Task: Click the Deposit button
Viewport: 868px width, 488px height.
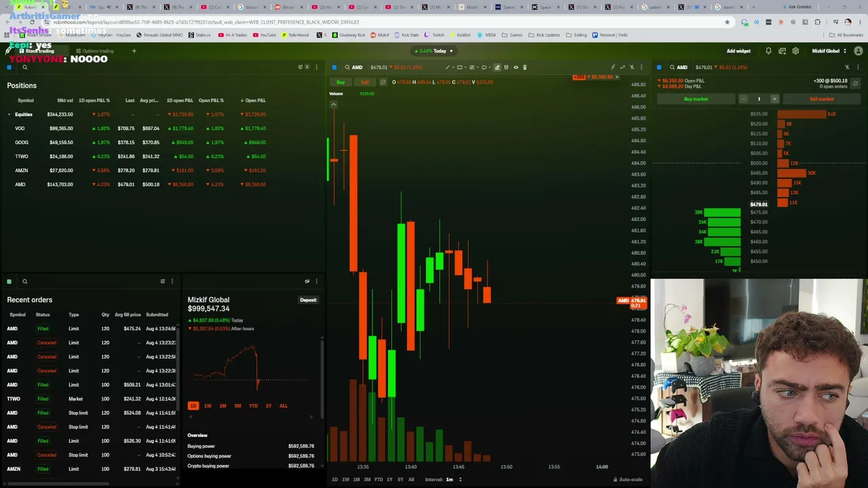Action: click(x=308, y=300)
